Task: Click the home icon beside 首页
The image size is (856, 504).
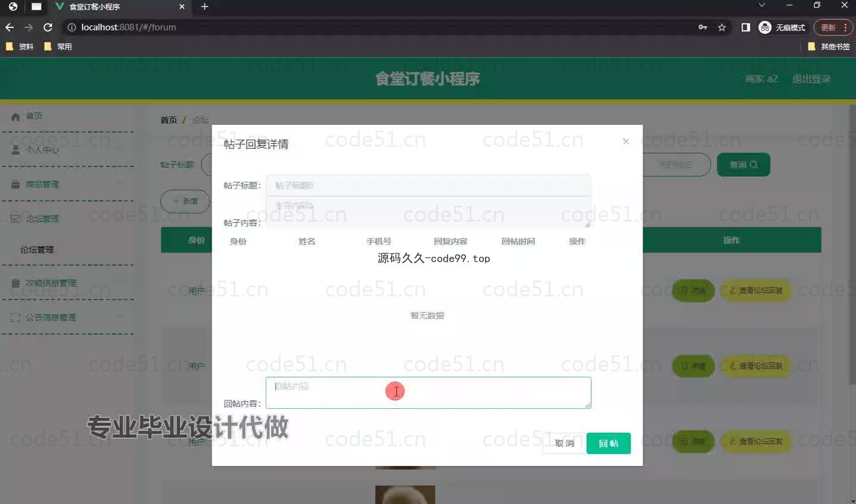Action: (x=15, y=116)
